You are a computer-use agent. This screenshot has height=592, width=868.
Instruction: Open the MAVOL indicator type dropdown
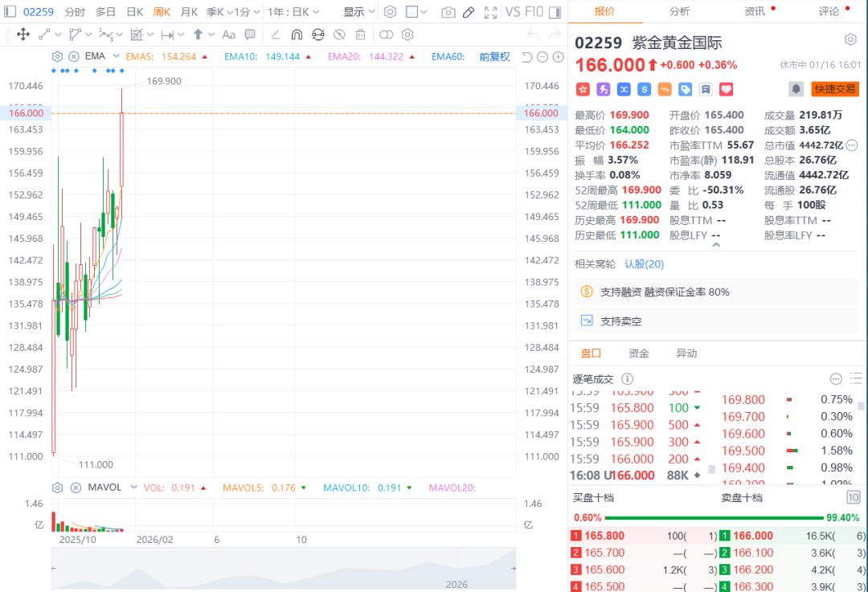(133, 488)
